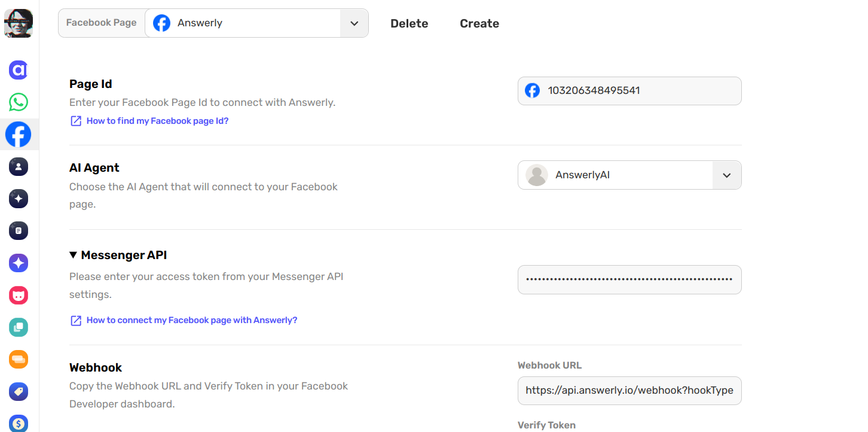
Task: Open the WhatsApp integration icon
Action: click(x=19, y=102)
